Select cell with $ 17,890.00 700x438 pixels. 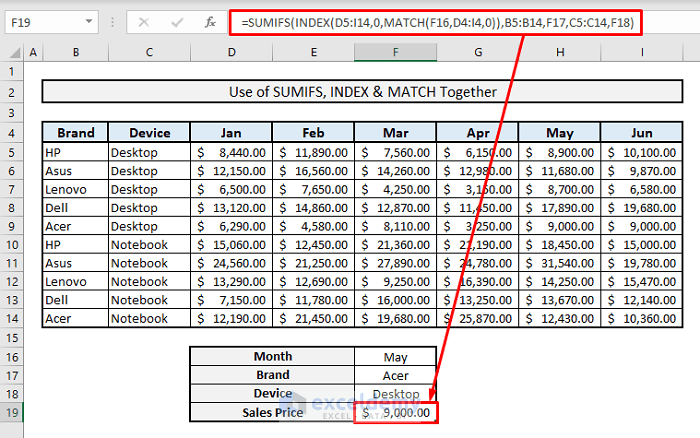[560, 208]
